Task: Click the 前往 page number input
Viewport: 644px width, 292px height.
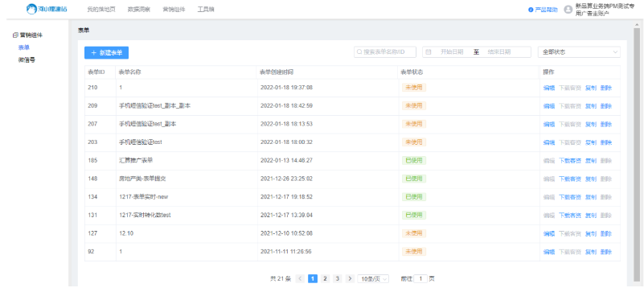Action: (420, 279)
